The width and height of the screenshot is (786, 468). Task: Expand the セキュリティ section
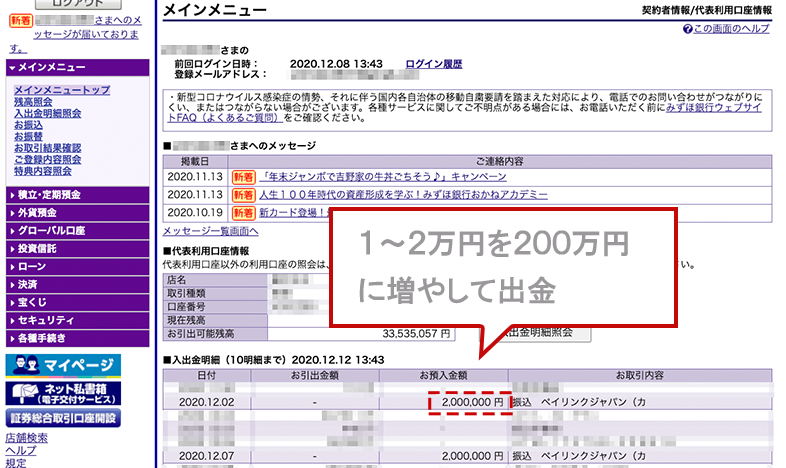[78, 320]
